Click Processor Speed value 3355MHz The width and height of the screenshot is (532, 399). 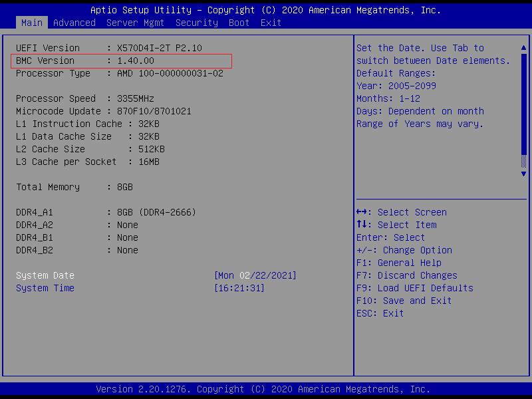(x=136, y=98)
